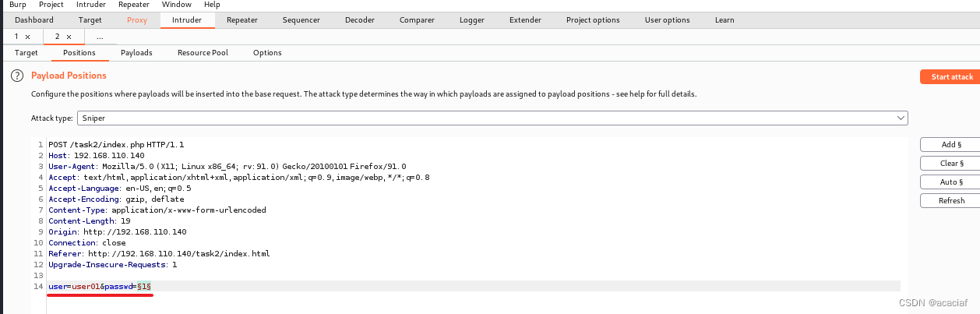This screenshot has height=314, width=980.
Task: Close Intruder attack tab 1
Action: click(x=28, y=37)
